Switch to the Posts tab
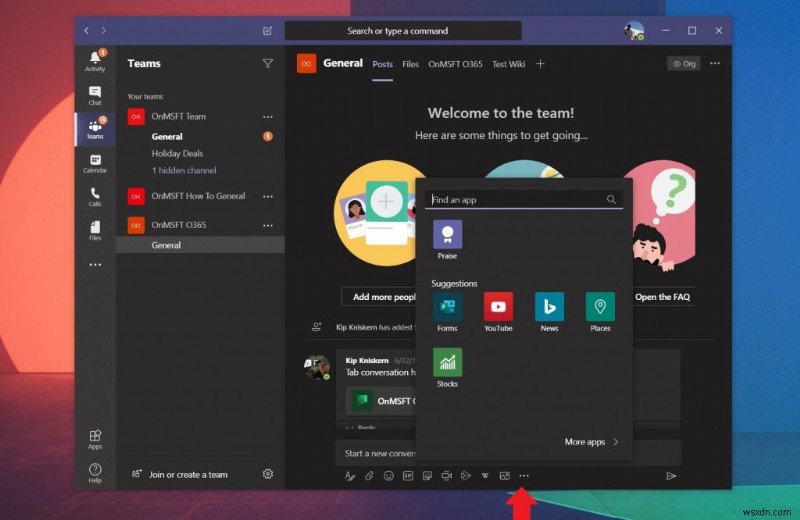Screen dimensions: 800x520 pyautogui.click(x=382, y=64)
